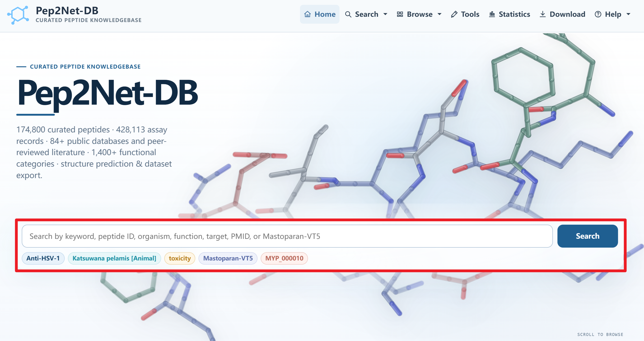Click the magnifier icon beside Search menu

click(348, 14)
